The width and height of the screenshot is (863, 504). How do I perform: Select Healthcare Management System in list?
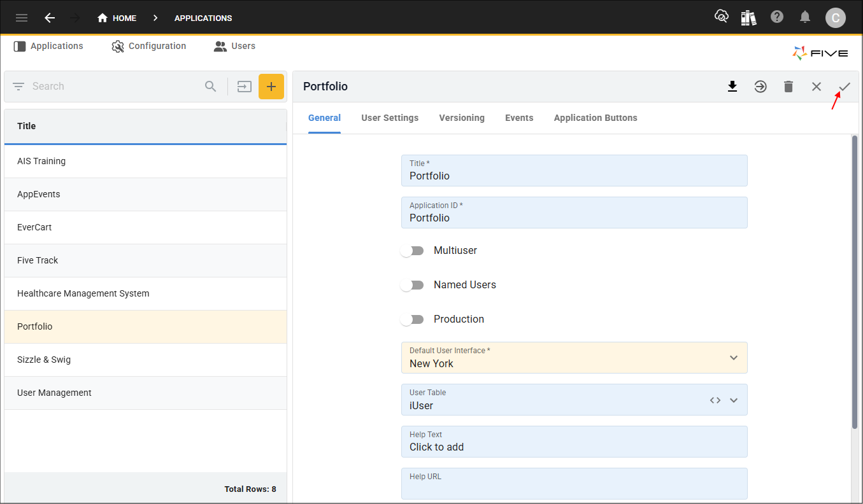(x=83, y=293)
